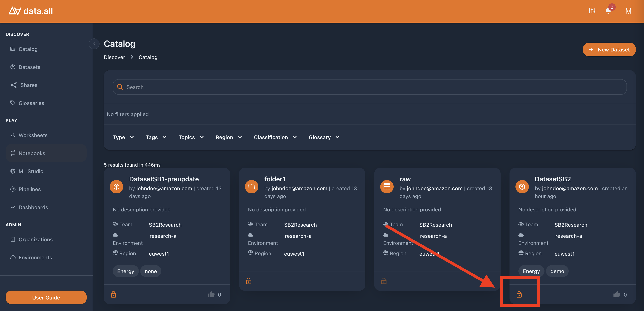This screenshot has height=311, width=644.
Task: Open Worksheets in the sidebar
Action: 46,135
